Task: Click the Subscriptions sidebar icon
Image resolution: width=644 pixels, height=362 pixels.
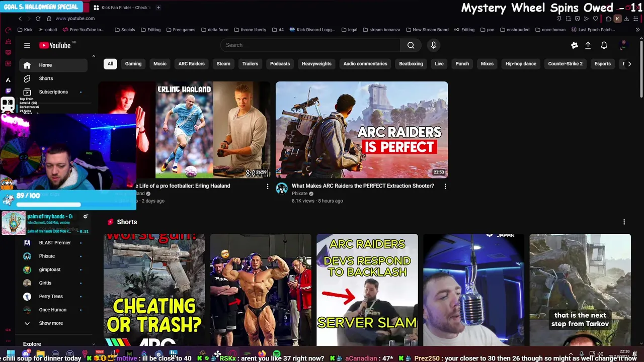Action: point(27,92)
